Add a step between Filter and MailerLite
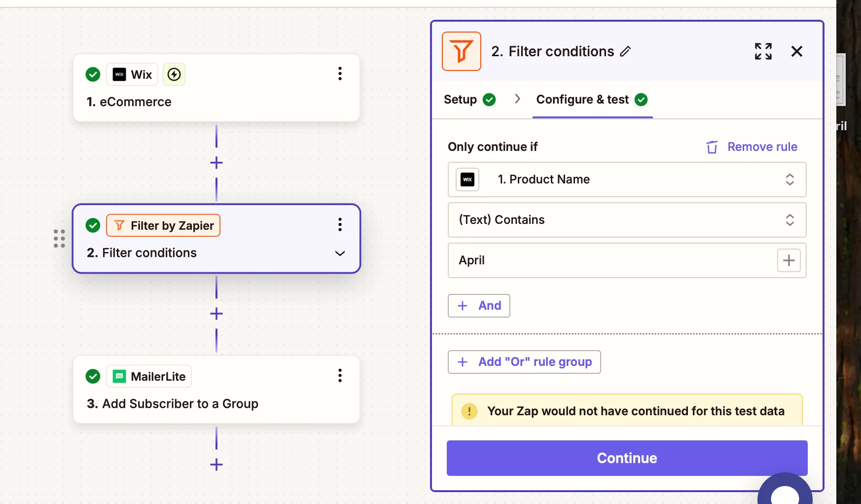861x504 pixels. pos(216,314)
